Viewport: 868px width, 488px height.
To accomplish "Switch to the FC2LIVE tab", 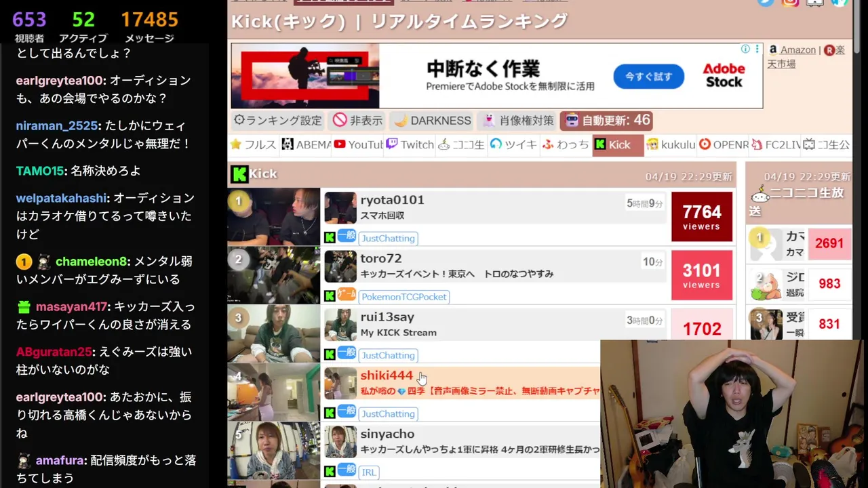I will click(775, 144).
